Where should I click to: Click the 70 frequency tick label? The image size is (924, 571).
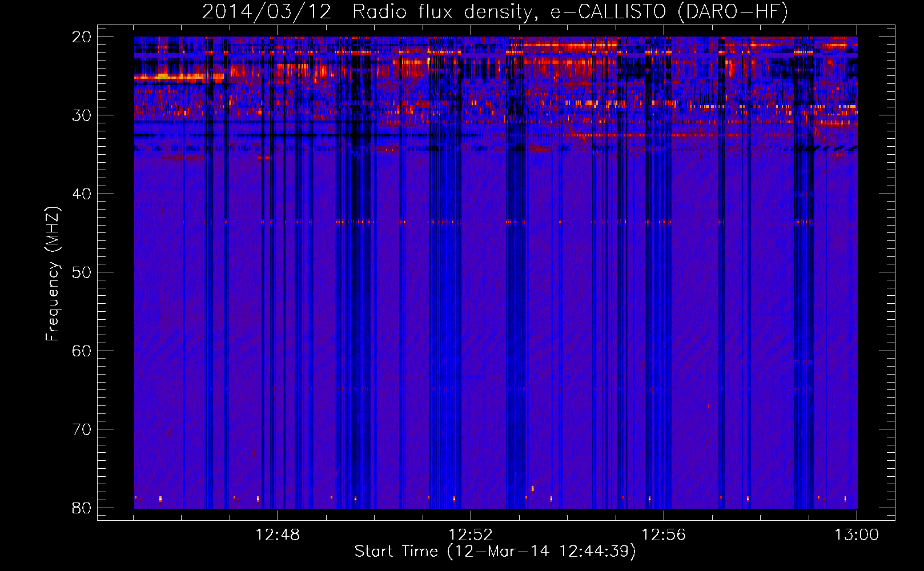(x=82, y=429)
